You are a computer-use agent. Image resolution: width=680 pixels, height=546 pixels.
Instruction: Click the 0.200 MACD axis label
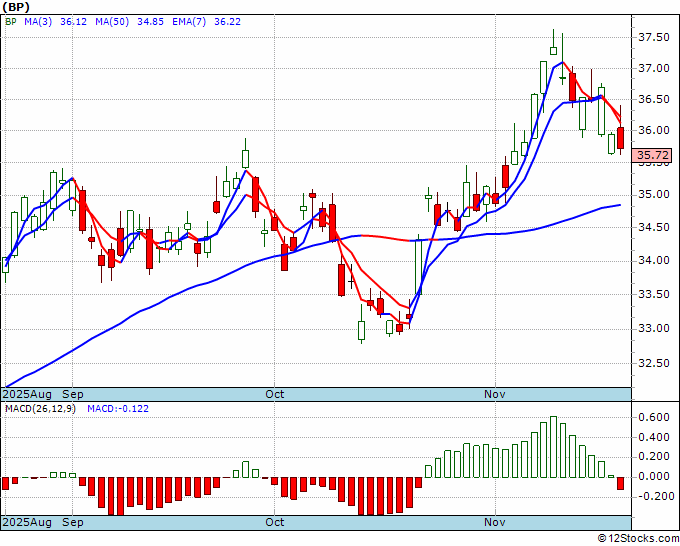pyautogui.click(x=654, y=457)
